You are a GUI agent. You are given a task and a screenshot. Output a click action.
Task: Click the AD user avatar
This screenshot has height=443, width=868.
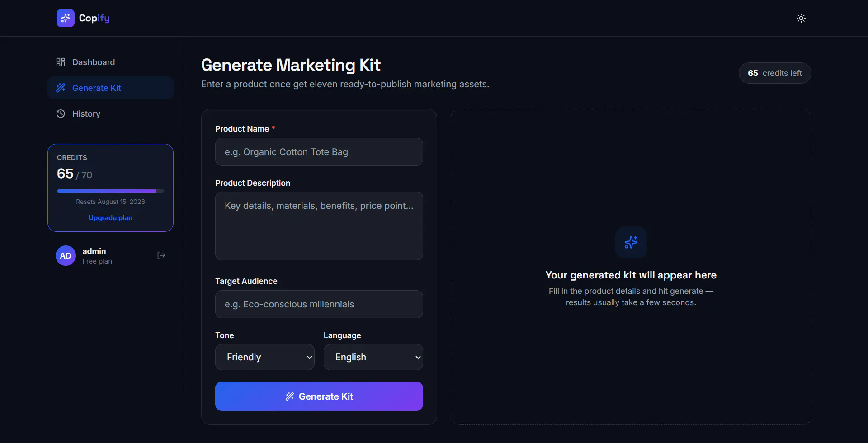[x=66, y=255]
